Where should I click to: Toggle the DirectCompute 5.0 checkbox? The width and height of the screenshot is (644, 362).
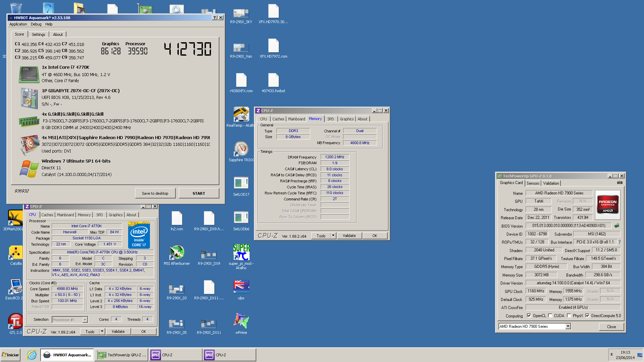(587, 316)
